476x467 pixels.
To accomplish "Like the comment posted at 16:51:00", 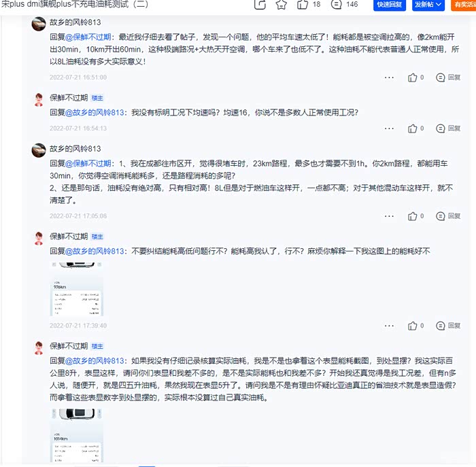I will (412, 77).
